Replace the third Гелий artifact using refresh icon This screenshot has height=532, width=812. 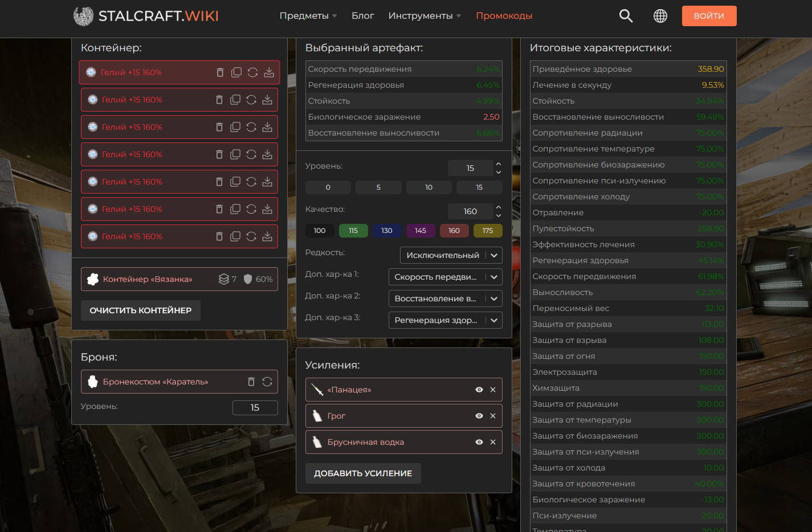tap(251, 127)
